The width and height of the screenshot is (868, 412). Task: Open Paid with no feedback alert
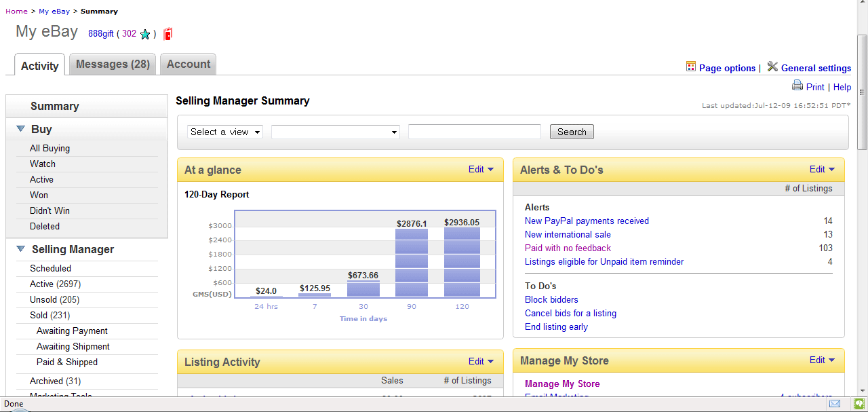tap(568, 248)
